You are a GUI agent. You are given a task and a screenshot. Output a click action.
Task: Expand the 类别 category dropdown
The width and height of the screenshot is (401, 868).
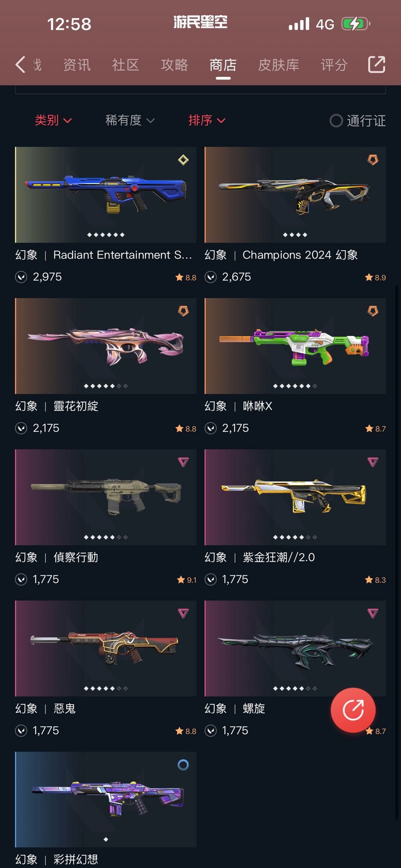[53, 120]
